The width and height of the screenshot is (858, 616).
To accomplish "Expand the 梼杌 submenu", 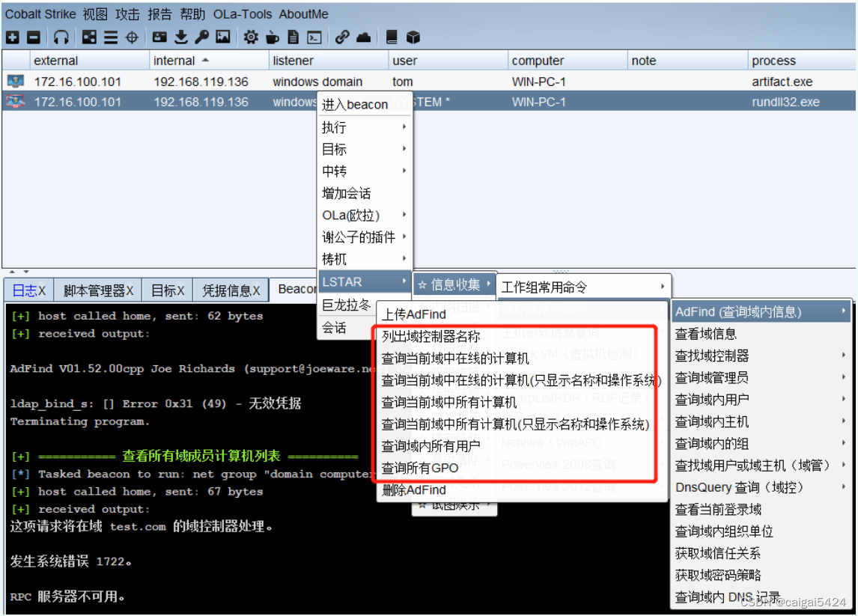I will 365,259.
